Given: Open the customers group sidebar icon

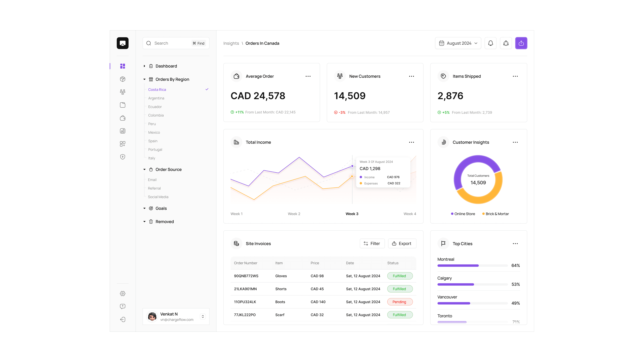Looking at the screenshot, I should click(122, 92).
